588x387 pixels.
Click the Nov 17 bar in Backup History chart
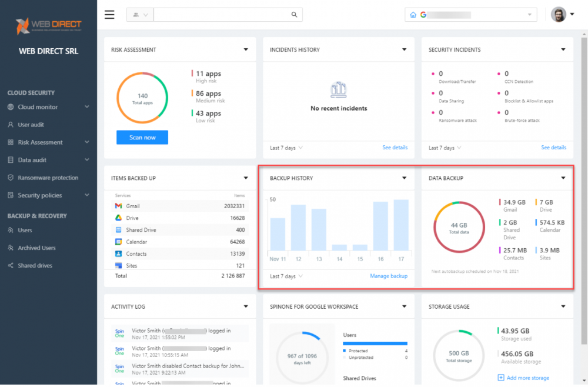click(x=401, y=225)
